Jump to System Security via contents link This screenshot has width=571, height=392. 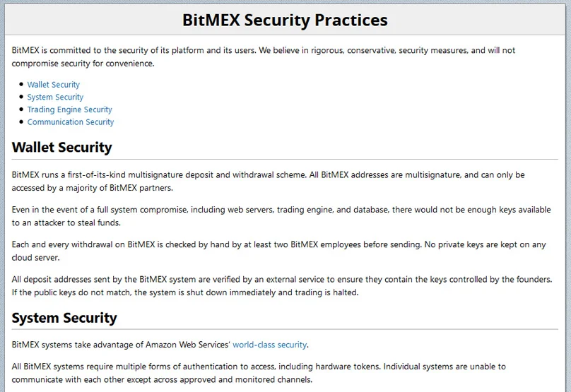(55, 97)
